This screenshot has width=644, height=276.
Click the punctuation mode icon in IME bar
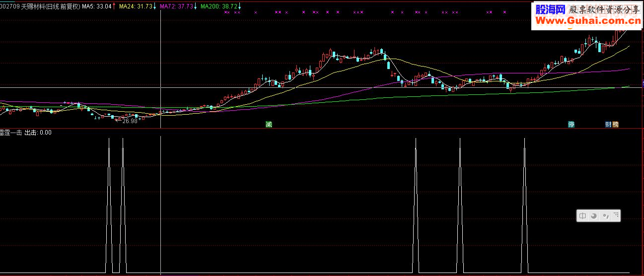click(605, 215)
